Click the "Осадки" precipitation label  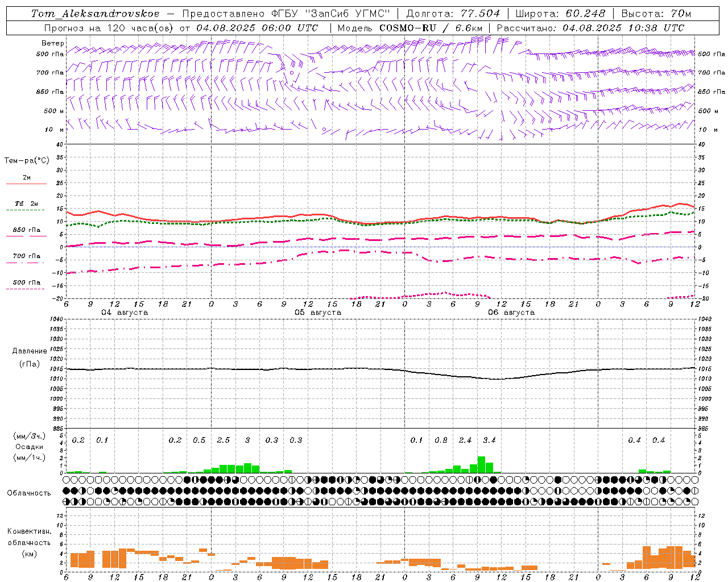pos(30,447)
